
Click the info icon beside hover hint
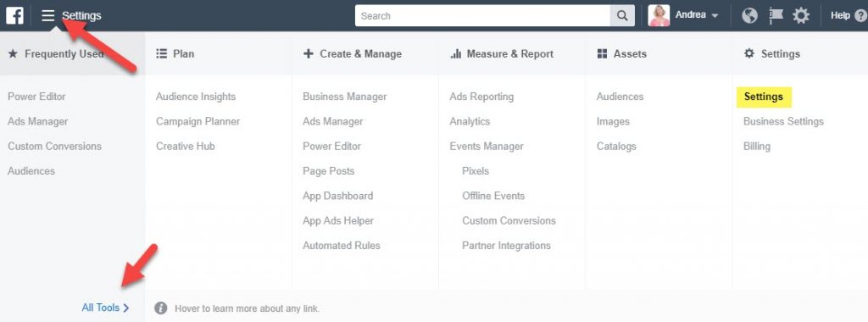click(161, 308)
